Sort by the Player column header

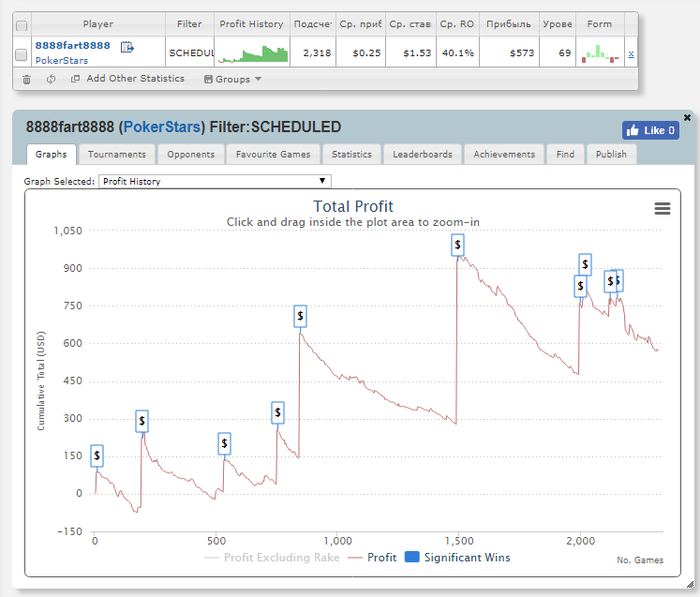(x=98, y=24)
